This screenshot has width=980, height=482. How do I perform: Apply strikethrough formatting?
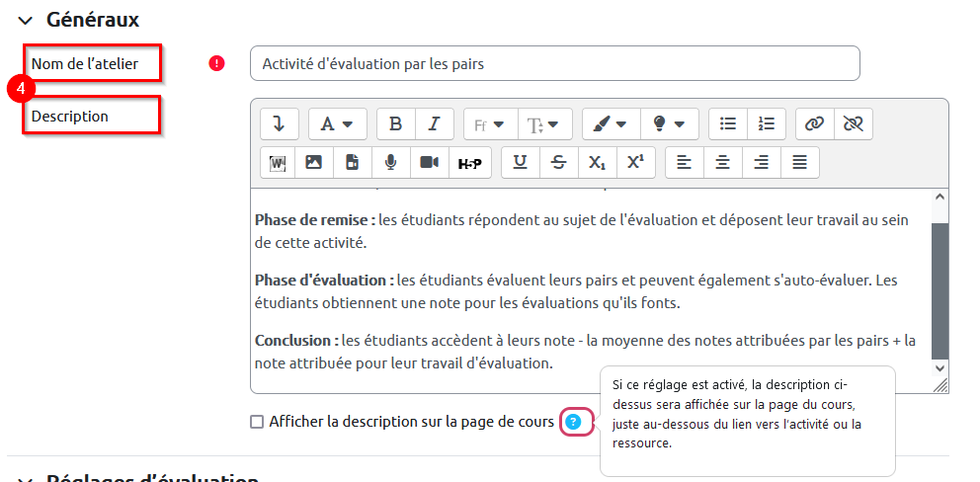(x=558, y=162)
